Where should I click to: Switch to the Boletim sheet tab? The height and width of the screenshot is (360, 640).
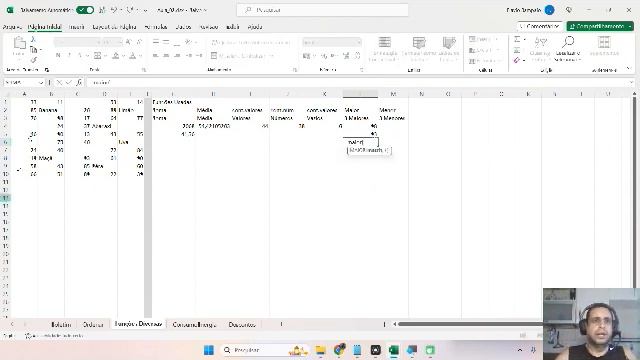tap(61, 324)
